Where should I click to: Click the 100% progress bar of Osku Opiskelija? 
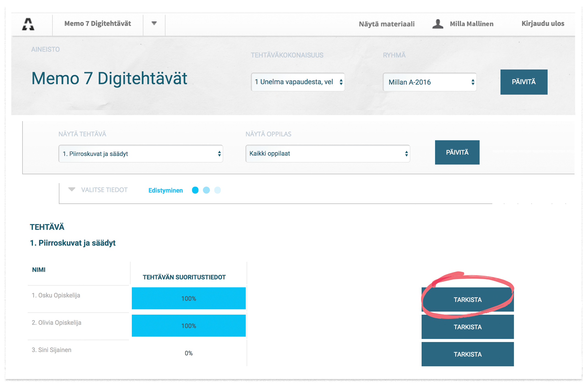(x=189, y=298)
